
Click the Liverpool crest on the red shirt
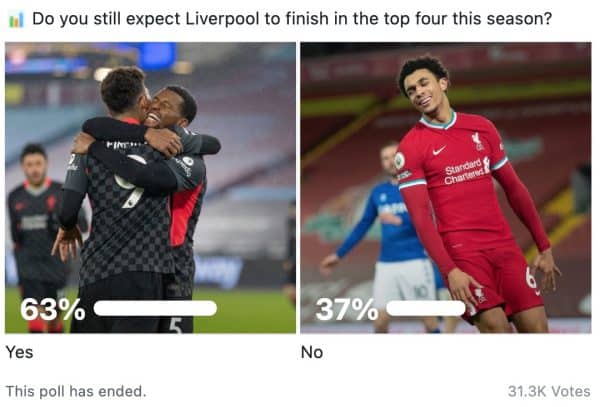tap(477, 141)
